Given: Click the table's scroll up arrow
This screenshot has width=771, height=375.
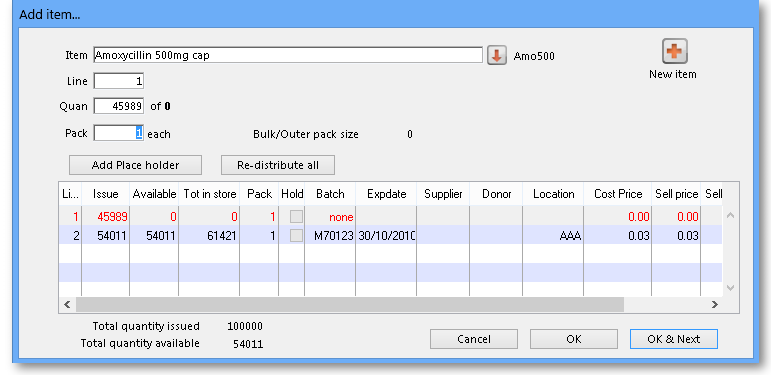Looking at the screenshot, I should coord(731,215).
